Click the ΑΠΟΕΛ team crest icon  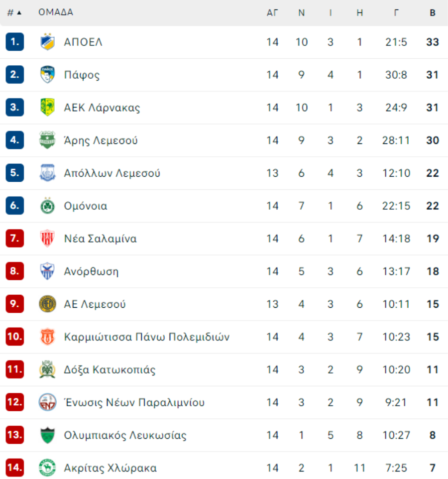47,42
